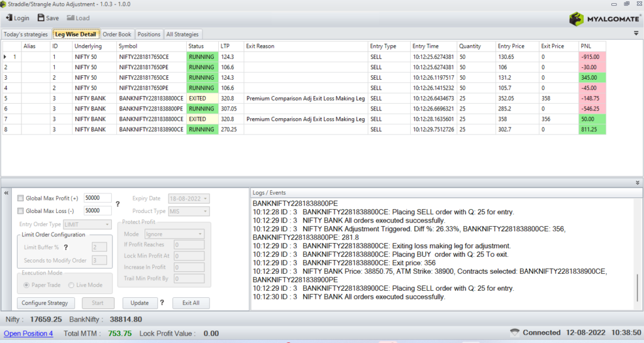
Task: Expand the Entry Order Type dropdown
Action: [x=108, y=224]
